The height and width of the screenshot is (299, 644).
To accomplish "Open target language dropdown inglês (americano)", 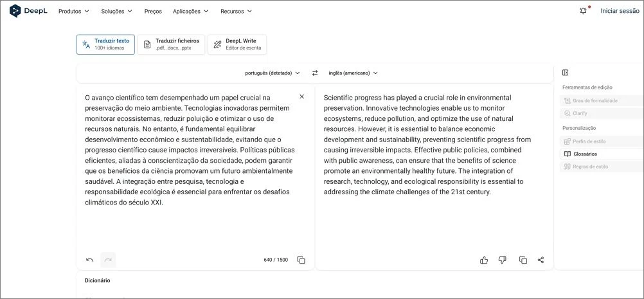I will point(353,73).
